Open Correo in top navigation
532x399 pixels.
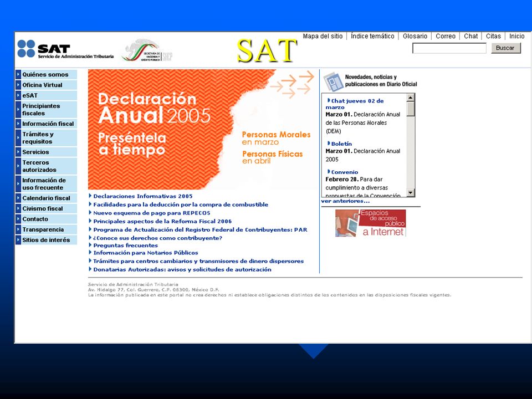coord(446,36)
